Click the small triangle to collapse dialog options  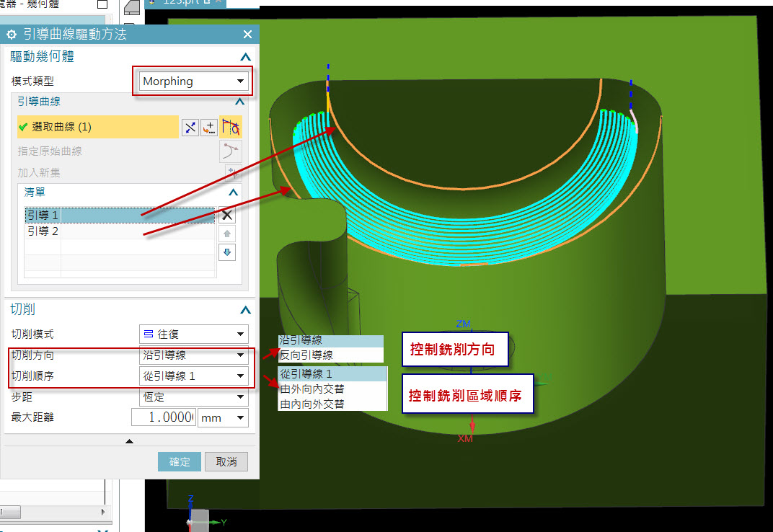129,441
